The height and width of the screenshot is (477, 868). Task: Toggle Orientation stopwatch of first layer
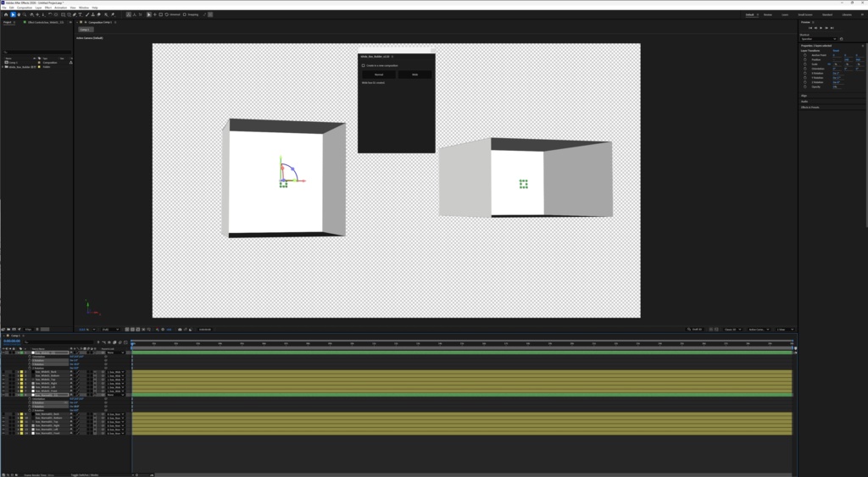[x=30, y=357]
